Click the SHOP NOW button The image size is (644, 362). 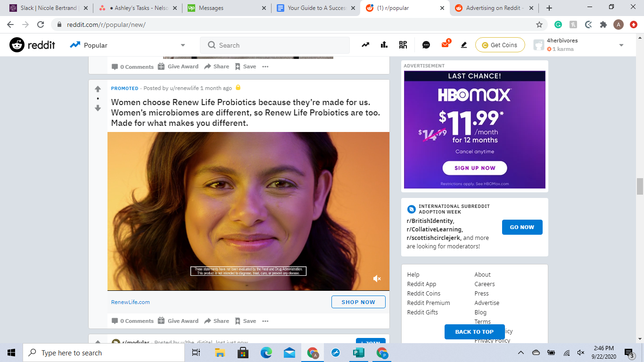point(358,302)
